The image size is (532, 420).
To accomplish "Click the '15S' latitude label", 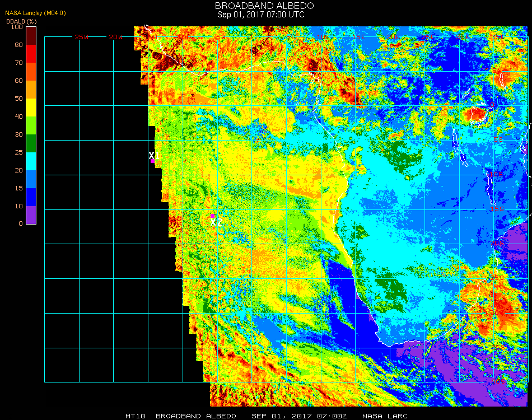I will click(x=497, y=209).
